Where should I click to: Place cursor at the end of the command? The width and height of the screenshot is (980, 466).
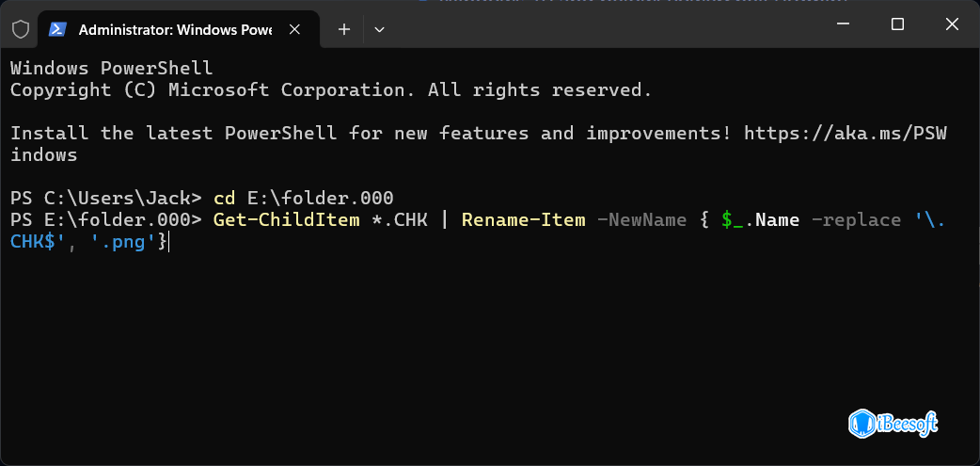(x=169, y=243)
